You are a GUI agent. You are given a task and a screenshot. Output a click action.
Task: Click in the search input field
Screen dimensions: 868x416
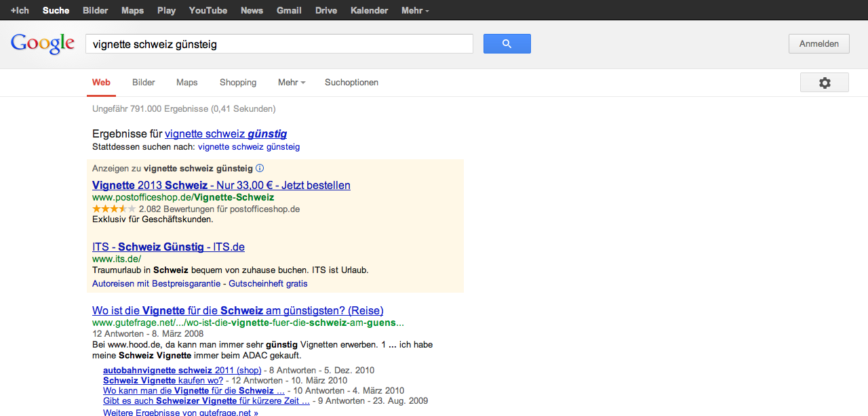[279, 45]
